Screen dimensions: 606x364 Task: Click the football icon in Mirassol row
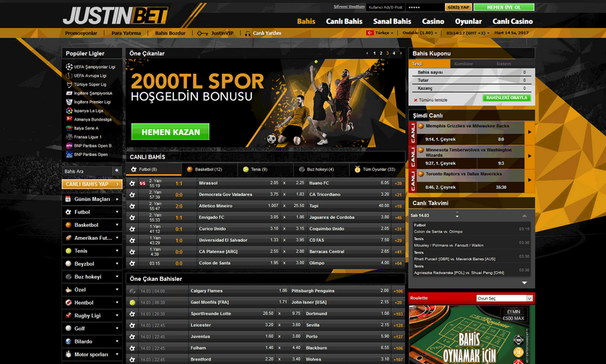(x=132, y=183)
